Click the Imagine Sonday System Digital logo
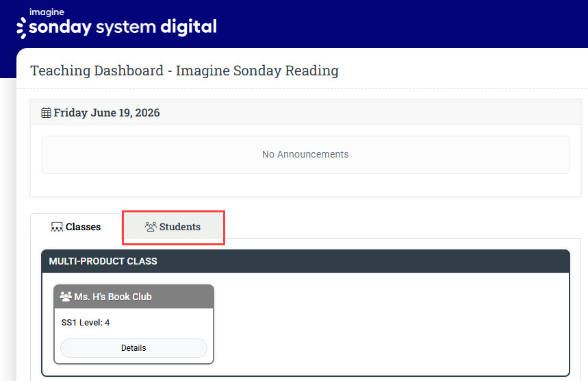This screenshot has height=381, width=588. 116,24
